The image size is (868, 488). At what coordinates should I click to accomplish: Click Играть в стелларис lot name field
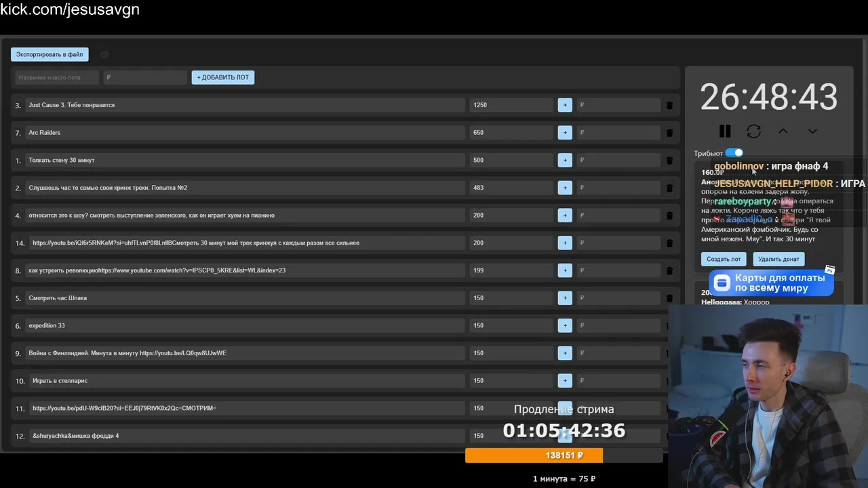tap(247, 381)
